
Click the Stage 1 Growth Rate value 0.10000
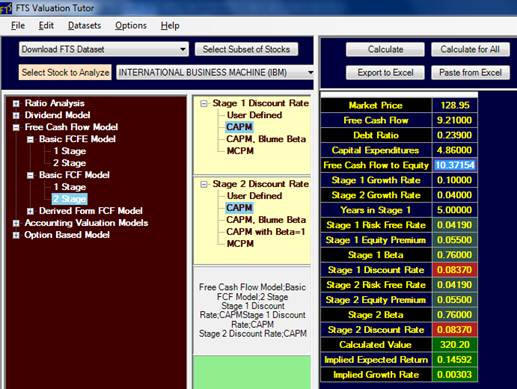click(455, 180)
